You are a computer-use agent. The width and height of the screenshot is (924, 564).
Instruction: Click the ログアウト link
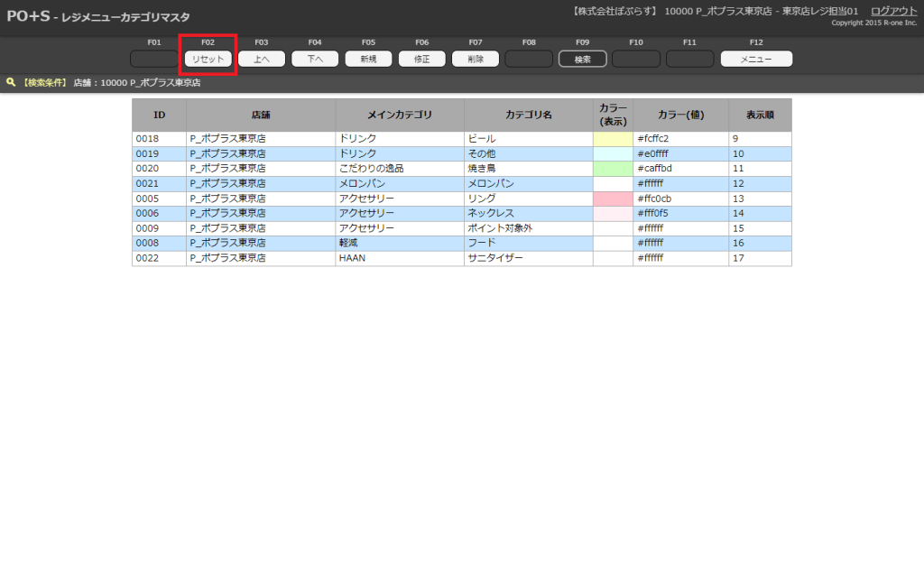893,11
